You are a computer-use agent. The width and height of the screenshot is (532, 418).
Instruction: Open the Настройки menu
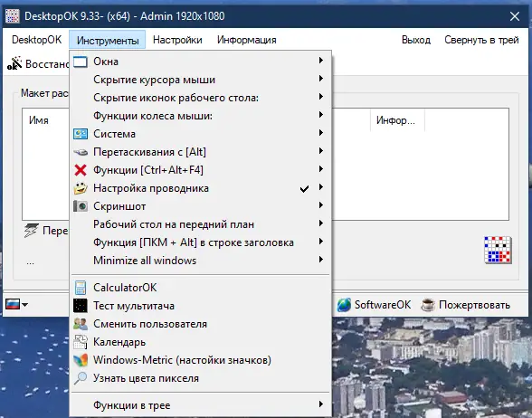click(177, 40)
